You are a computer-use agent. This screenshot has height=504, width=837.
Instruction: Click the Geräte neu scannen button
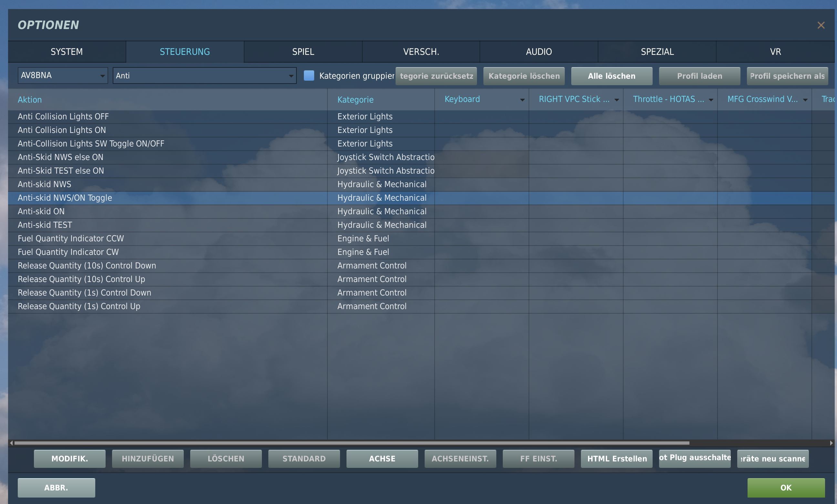pos(773,459)
